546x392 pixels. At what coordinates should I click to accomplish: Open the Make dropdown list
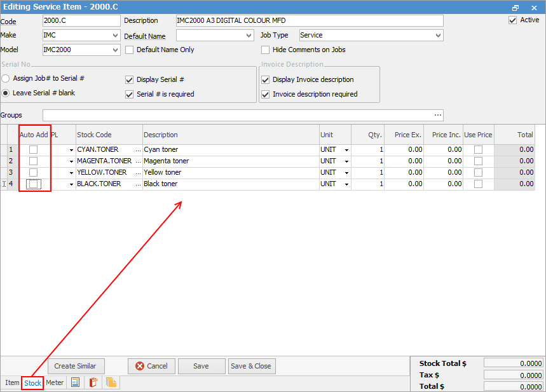coord(115,36)
